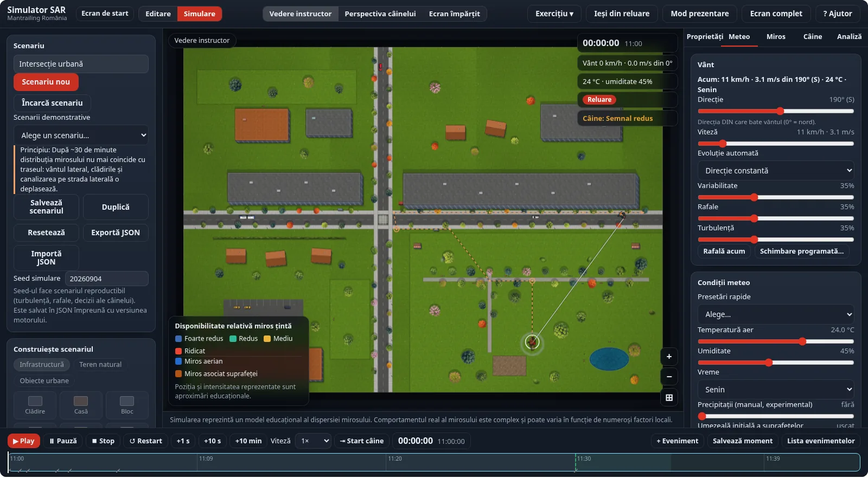The image size is (868, 478).
Task: Adjust the wind Direcție slider
Action: coord(776,111)
